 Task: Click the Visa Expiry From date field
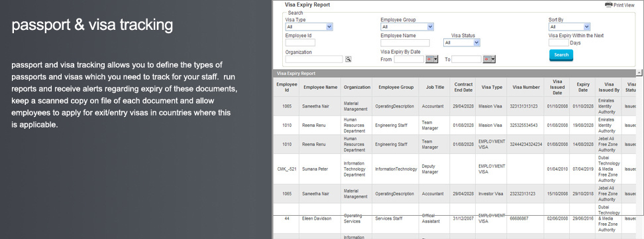coord(409,59)
